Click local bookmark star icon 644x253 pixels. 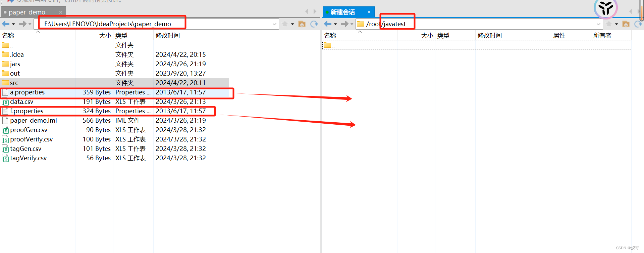tap(285, 24)
